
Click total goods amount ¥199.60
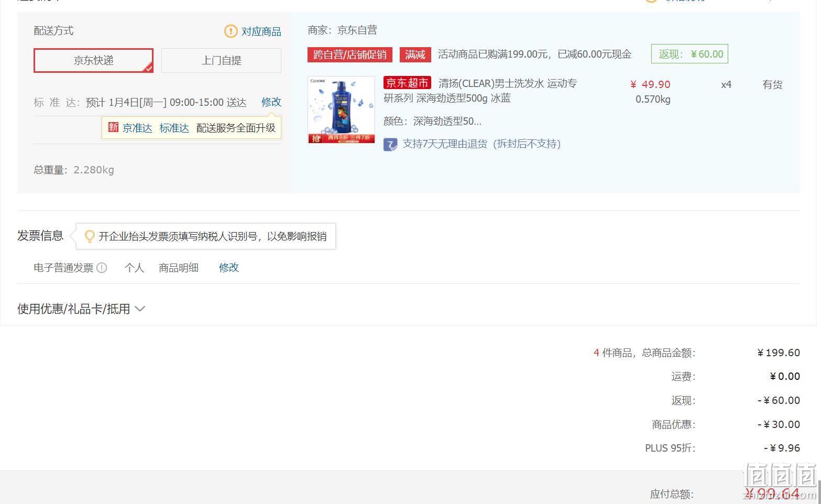pos(779,353)
